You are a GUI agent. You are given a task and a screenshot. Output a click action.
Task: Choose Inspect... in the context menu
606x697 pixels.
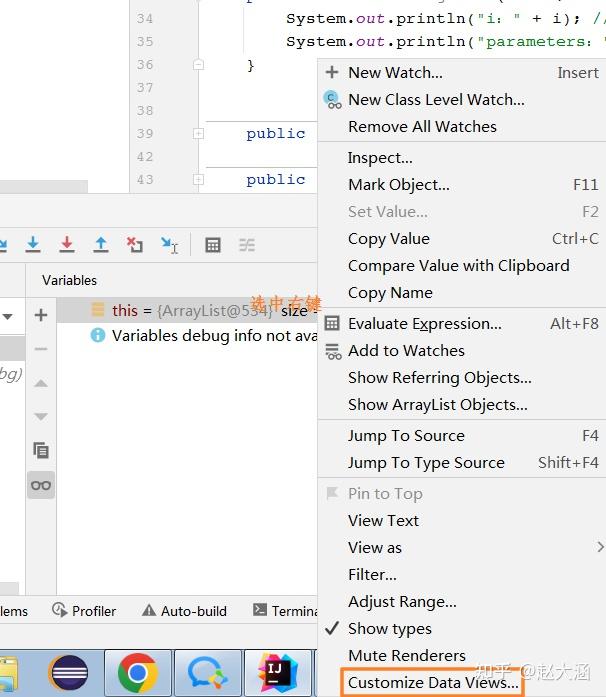point(462,158)
